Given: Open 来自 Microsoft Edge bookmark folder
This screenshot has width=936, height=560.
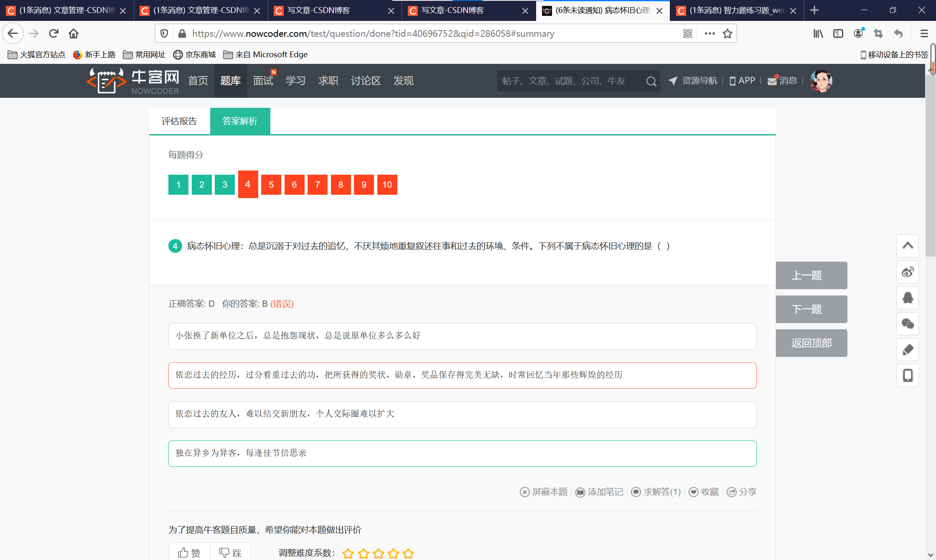Looking at the screenshot, I should [x=266, y=54].
